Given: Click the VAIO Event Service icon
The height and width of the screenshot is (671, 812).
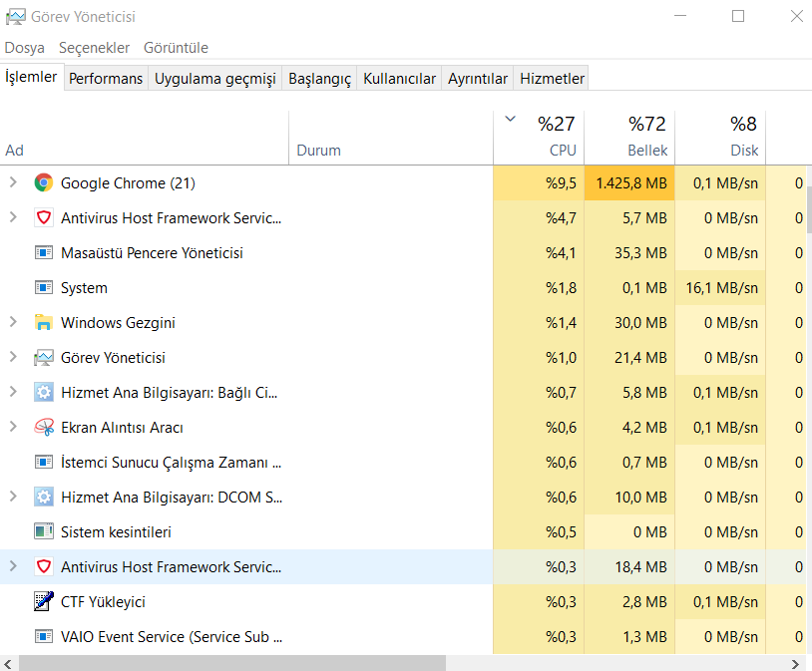Looking at the screenshot, I should pyautogui.click(x=44, y=636).
